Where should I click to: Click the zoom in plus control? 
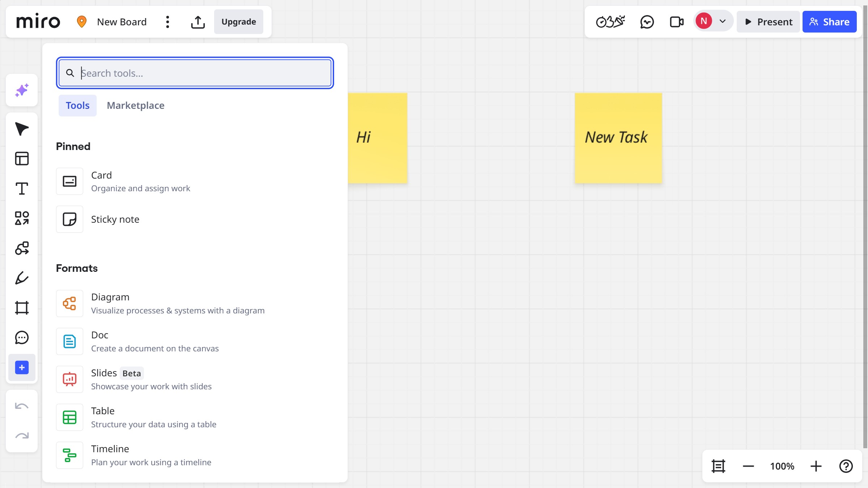click(816, 466)
